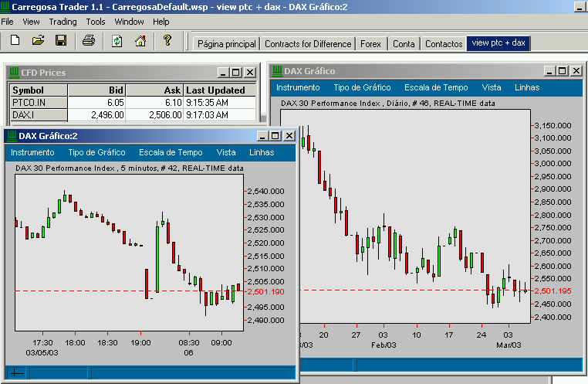Open the Window menu
Screen dimensions: 588x384
click(x=129, y=22)
